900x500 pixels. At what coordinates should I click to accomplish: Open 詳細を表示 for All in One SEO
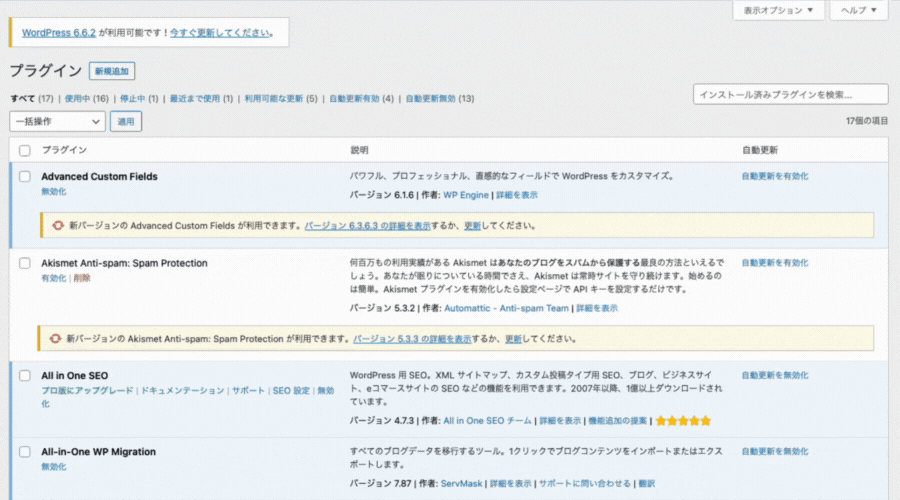[x=560, y=421]
